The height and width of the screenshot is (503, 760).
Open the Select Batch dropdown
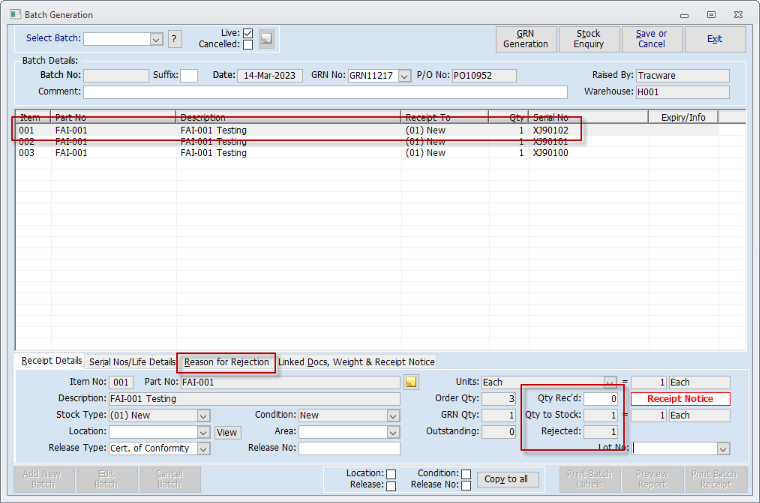[x=156, y=39]
